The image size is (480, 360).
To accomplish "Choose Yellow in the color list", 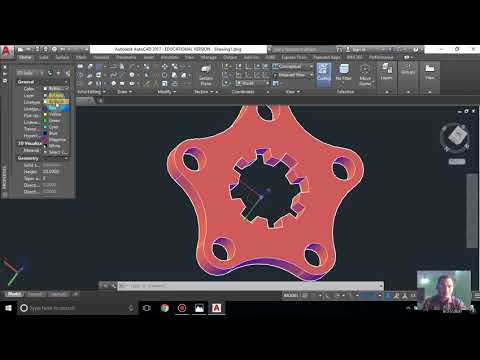I will pyautogui.click(x=56, y=114).
